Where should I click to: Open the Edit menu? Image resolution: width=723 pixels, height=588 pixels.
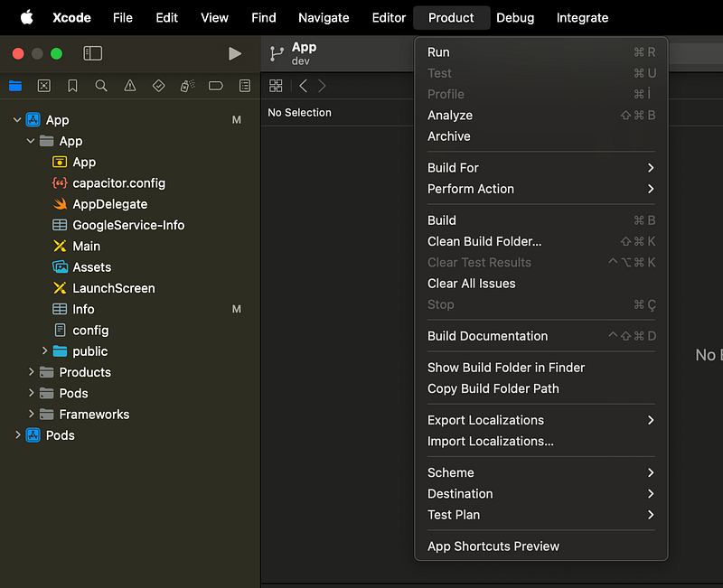166,17
